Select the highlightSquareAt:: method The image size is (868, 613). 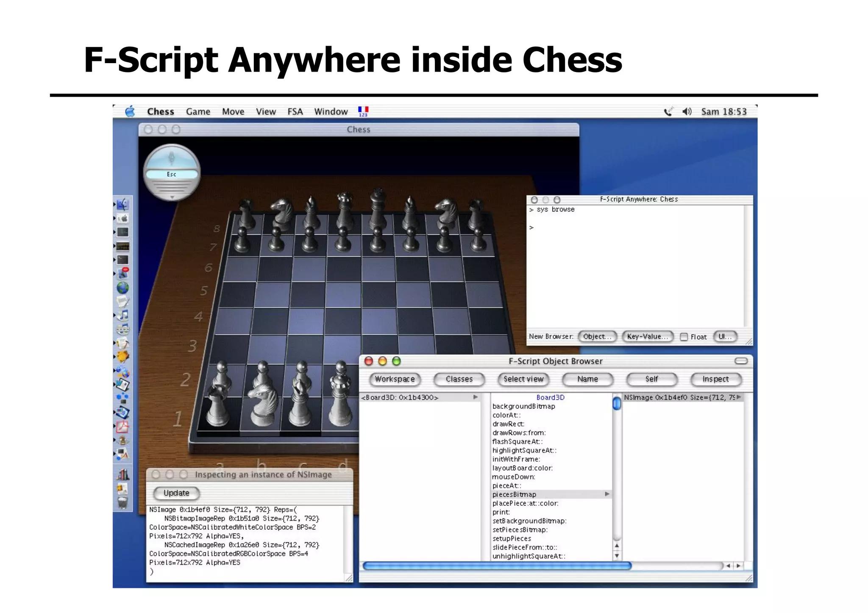(x=524, y=450)
